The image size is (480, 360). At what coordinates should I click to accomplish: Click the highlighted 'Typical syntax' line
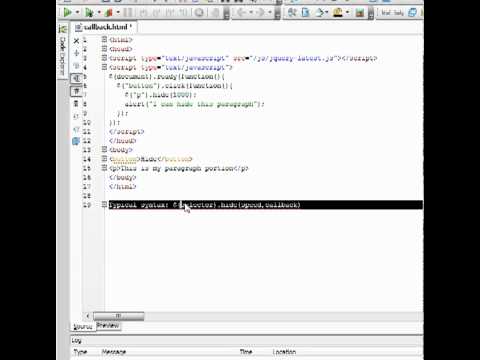click(266, 205)
